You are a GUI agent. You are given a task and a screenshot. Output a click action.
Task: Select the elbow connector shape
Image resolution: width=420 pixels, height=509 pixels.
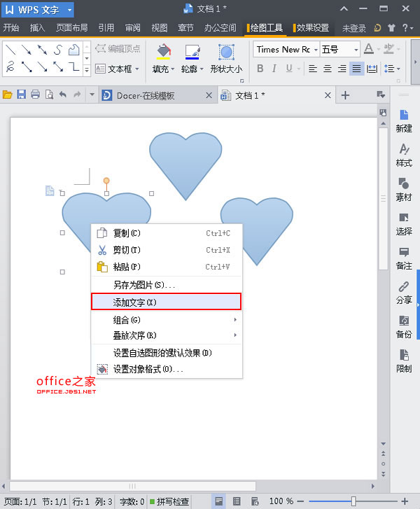pyautogui.click(x=74, y=67)
